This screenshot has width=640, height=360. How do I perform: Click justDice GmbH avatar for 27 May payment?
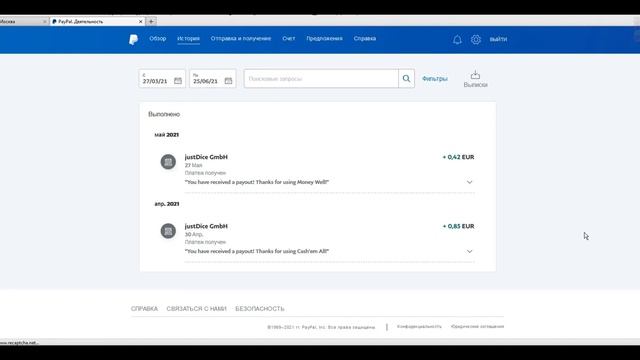(x=168, y=162)
